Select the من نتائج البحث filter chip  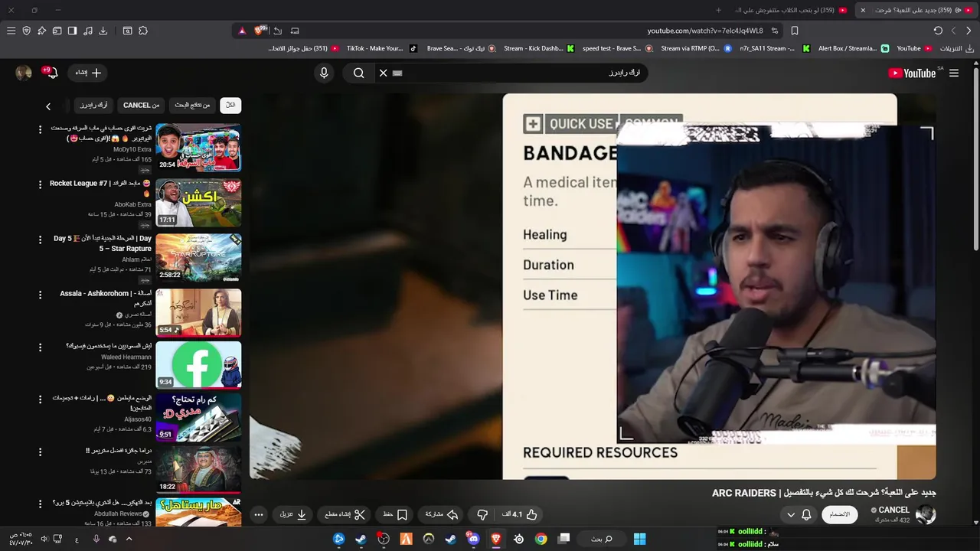(x=192, y=105)
